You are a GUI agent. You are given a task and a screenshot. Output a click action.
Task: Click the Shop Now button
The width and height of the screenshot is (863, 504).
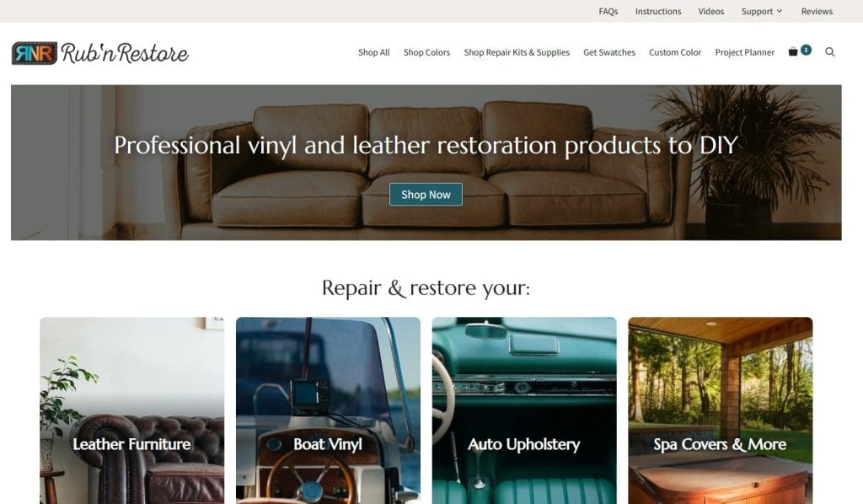(x=426, y=194)
